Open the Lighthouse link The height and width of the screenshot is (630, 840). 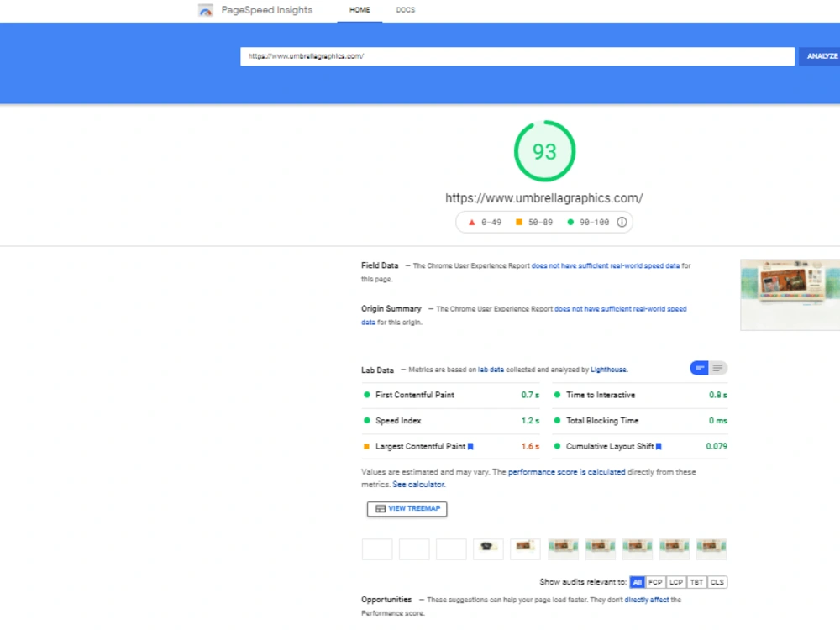[608, 370]
